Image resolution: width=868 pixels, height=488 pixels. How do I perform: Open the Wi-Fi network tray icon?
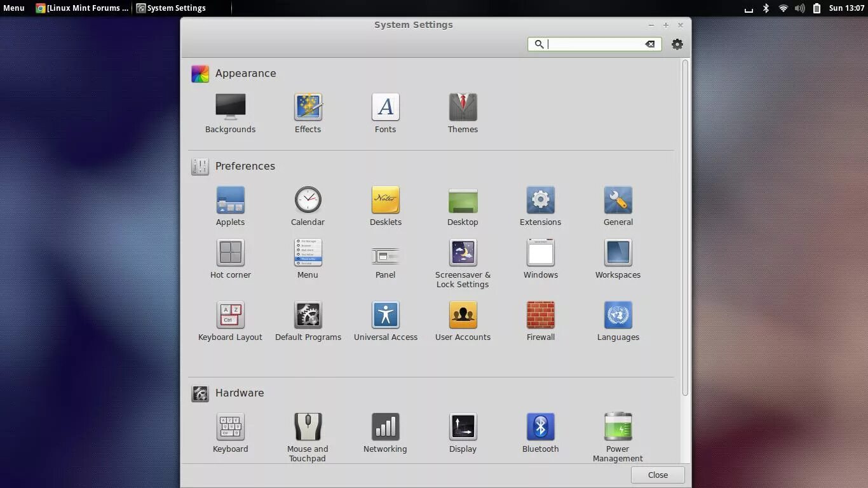pos(783,8)
